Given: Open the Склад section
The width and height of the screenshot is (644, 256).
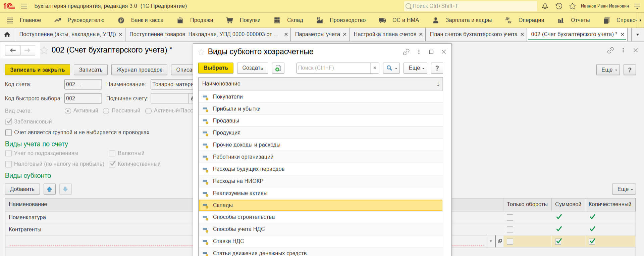Looking at the screenshot, I should [288, 20].
